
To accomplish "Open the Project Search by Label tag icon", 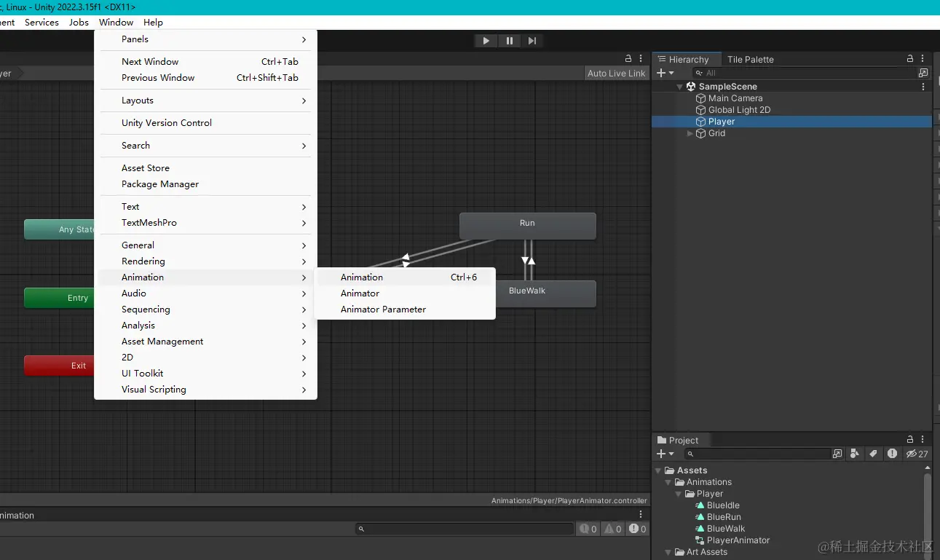I will (873, 454).
